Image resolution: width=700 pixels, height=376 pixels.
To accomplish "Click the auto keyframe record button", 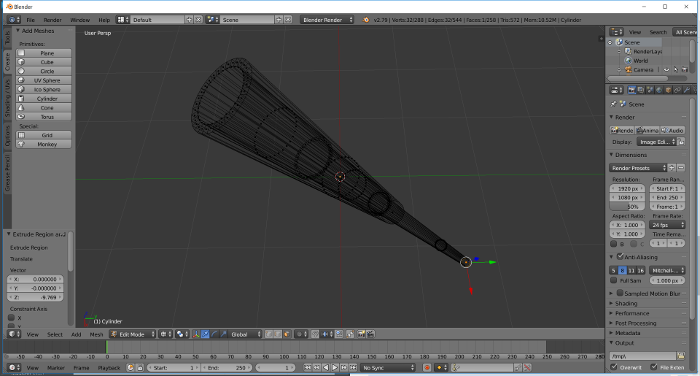I will tap(427, 368).
